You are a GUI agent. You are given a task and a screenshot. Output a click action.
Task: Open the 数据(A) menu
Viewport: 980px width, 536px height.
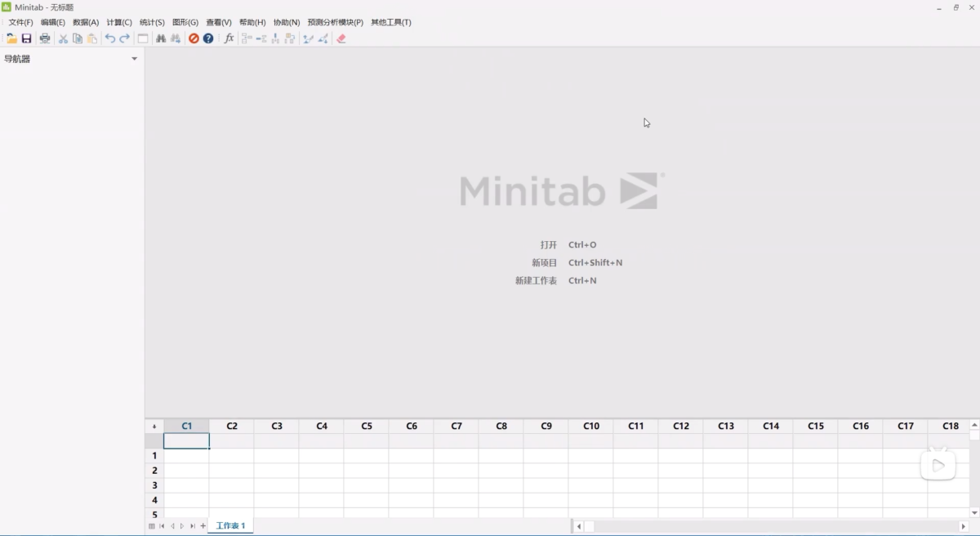pos(86,22)
